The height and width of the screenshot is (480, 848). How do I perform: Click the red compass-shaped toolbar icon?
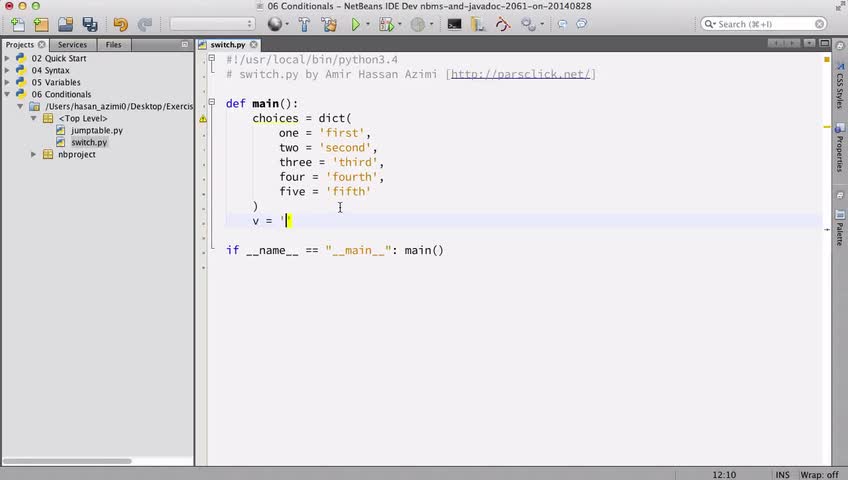[503, 24]
